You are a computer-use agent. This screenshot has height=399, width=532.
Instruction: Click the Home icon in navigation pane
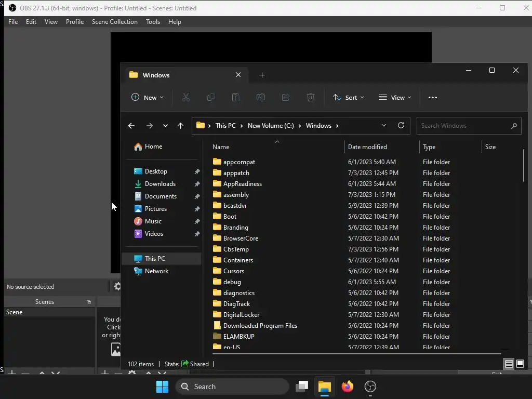[x=138, y=147]
